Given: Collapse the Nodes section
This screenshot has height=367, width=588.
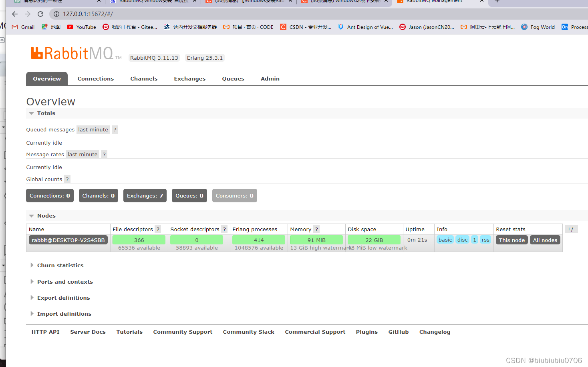Looking at the screenshot, I should (x=42, y=216).
